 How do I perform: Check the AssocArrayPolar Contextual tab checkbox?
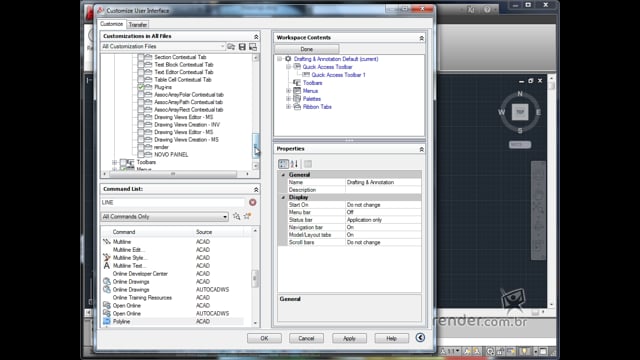click(141, 95)
